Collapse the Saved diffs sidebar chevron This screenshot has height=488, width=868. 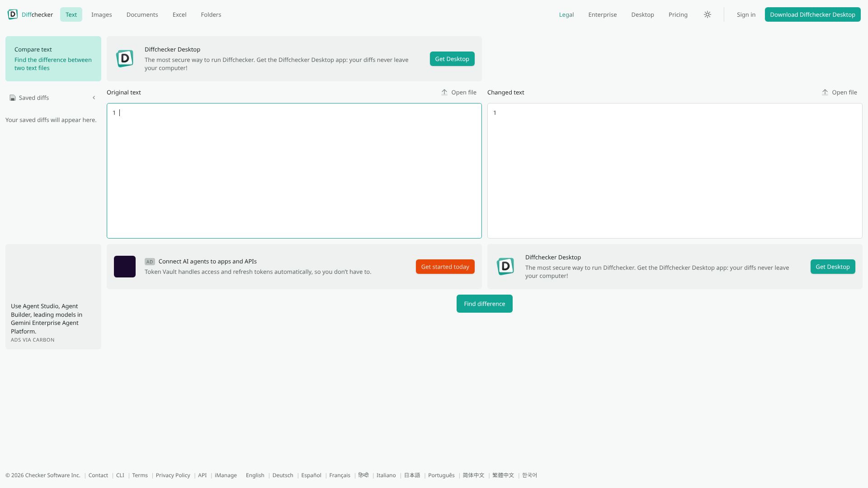pyautogui.click(x=94, y=98)
